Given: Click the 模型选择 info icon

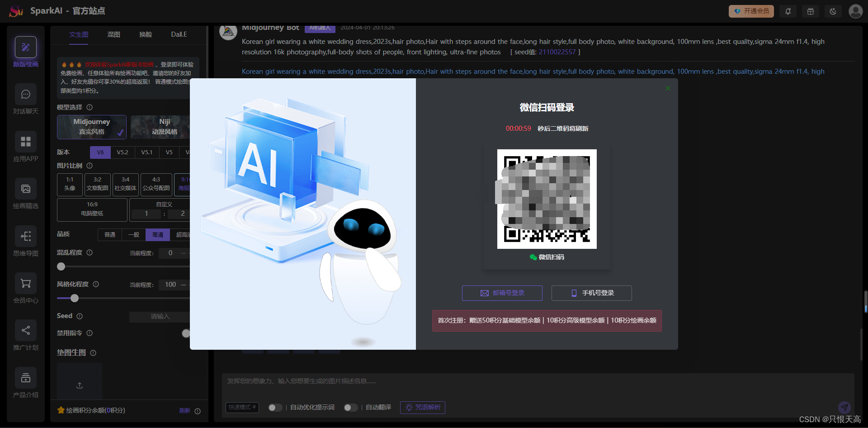Looking at the screenshot, I should point(90,107).
